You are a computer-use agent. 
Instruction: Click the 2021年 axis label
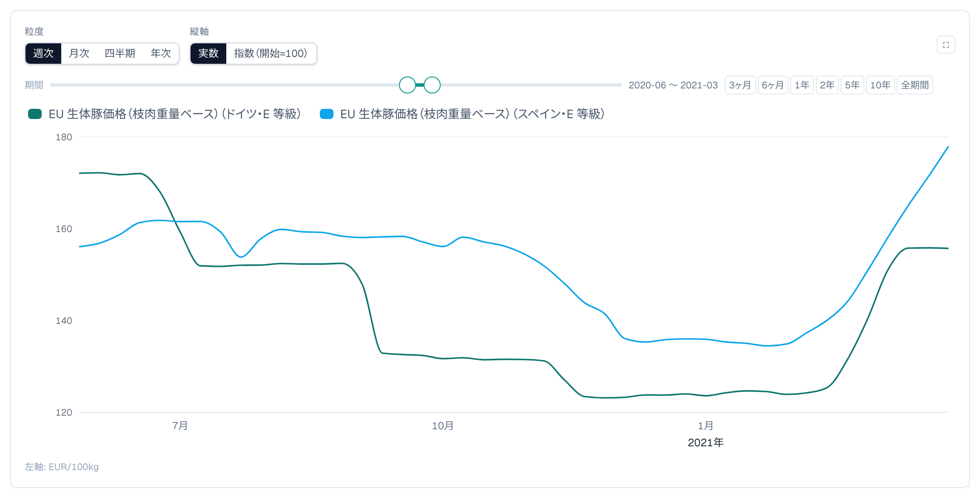[x=706, y=442]
